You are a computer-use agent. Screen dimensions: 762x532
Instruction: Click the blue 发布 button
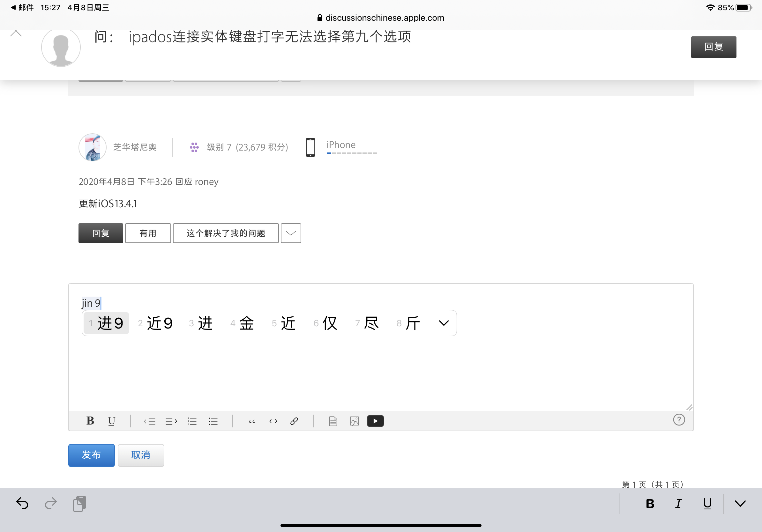click(91, 455)
